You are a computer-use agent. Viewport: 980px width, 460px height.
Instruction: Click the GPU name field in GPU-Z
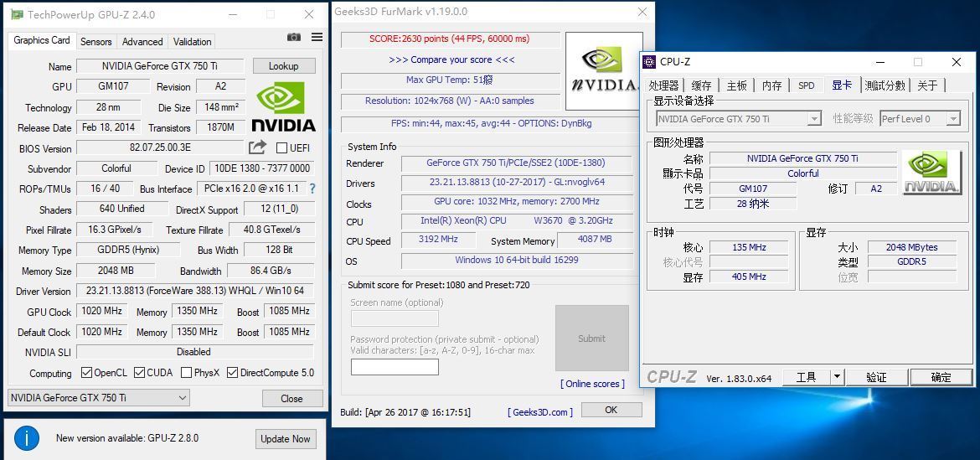coord(161,65)
